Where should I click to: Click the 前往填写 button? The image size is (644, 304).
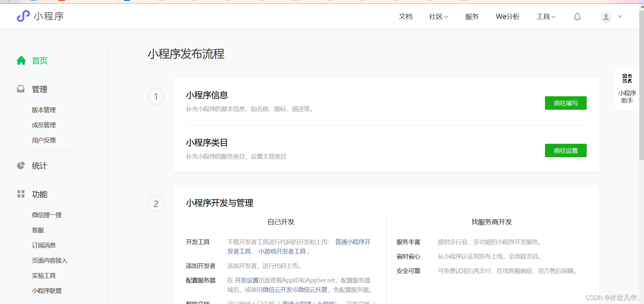566,103
